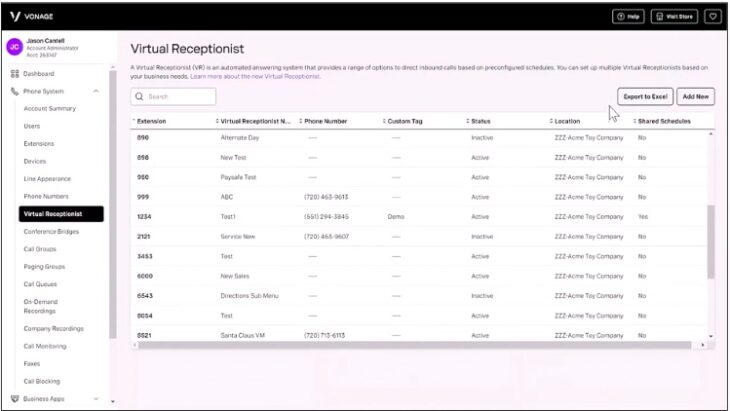
Task: Select Call Queues in the sidebar menu
Action: coord(41,284)
